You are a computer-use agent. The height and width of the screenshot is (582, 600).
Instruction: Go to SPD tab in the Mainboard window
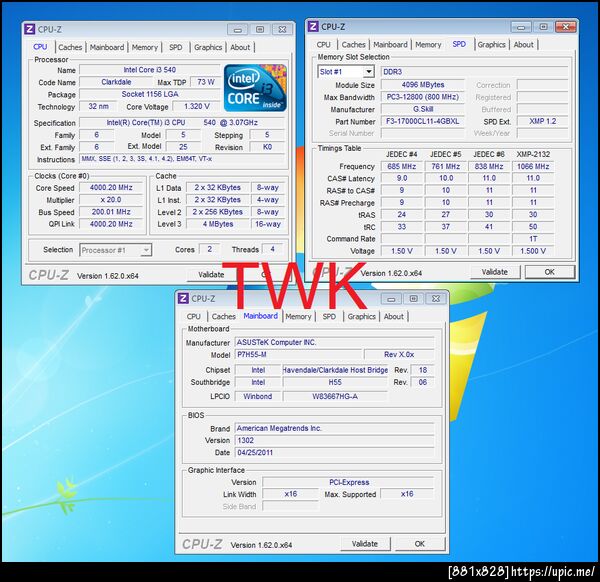coord(329,316)
